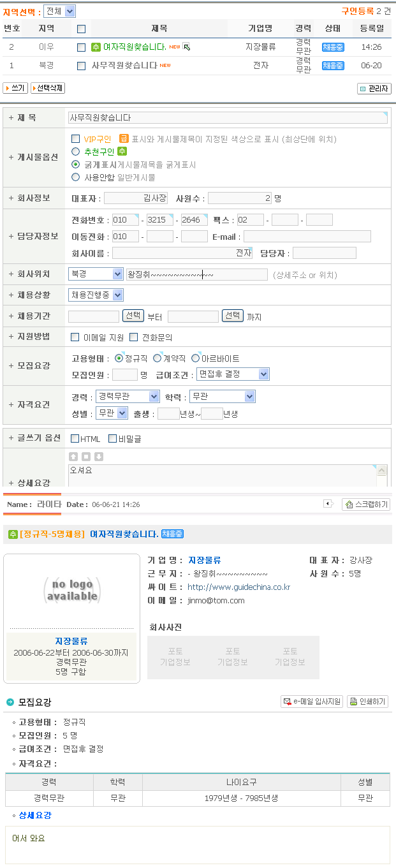Click the second 선택 end-date button
This screenshot has width=396, height=868.
233,316
